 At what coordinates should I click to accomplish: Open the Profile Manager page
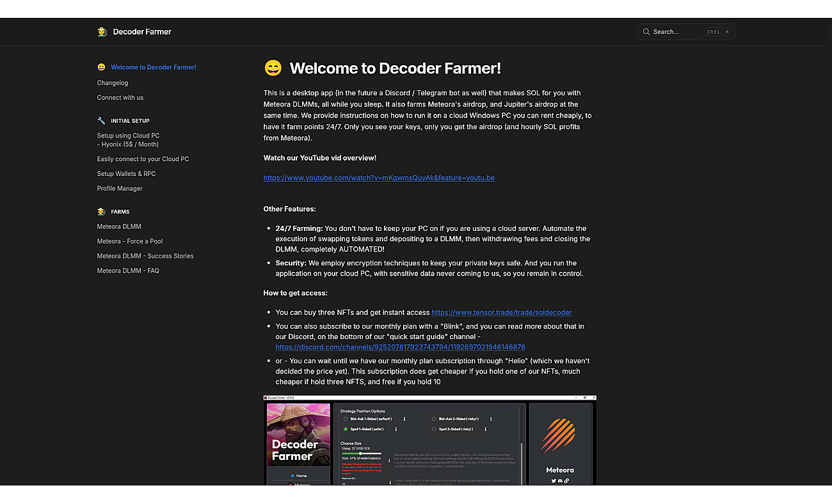tap(120, 189)
